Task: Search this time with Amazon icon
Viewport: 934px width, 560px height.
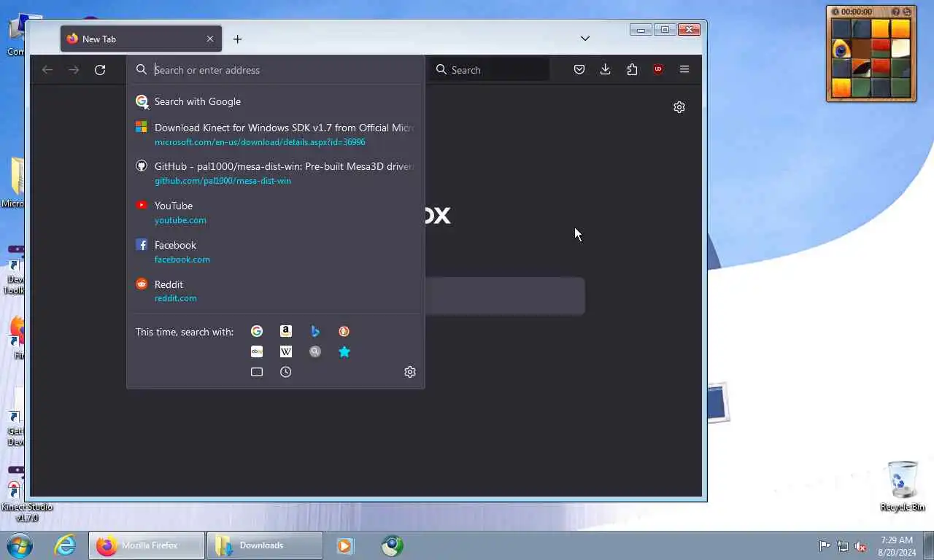Action: click(x=286, y=331)
